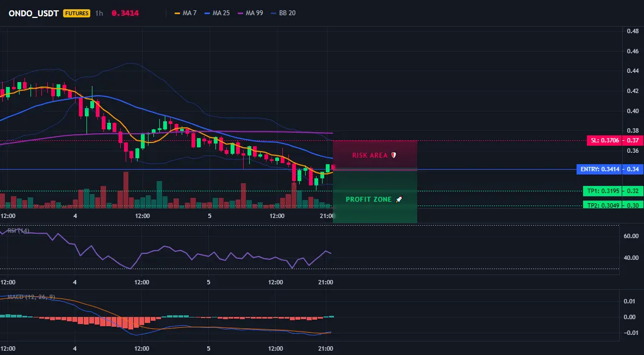Click the ONDO_USDT symbol name
The image size is (644, 355).
point(34,13)
